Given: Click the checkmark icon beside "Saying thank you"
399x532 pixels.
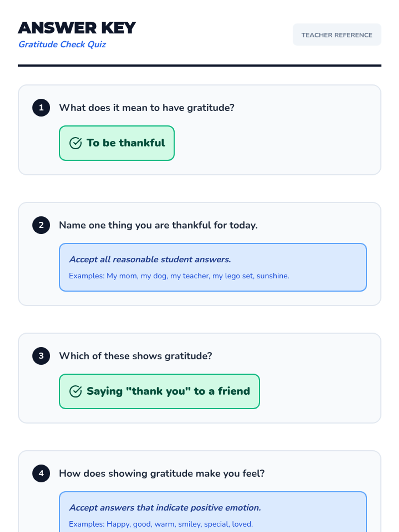Looking at the screenshot, I should coord(75,391).
